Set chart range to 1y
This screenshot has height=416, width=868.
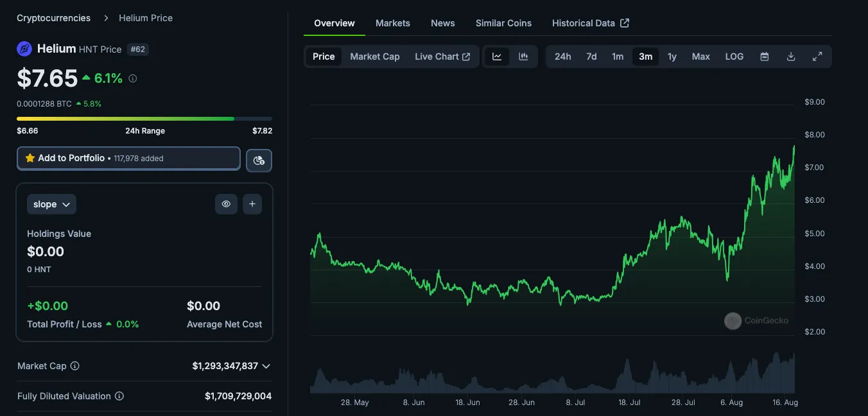(672, 56)
